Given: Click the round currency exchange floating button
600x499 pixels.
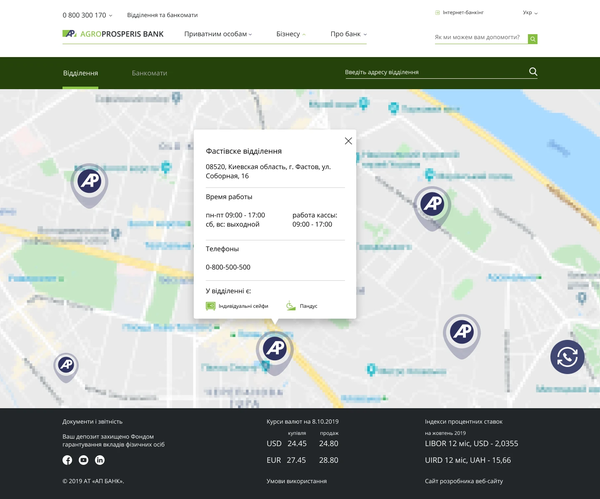Looking at the screenshot, I should [567, 357].
